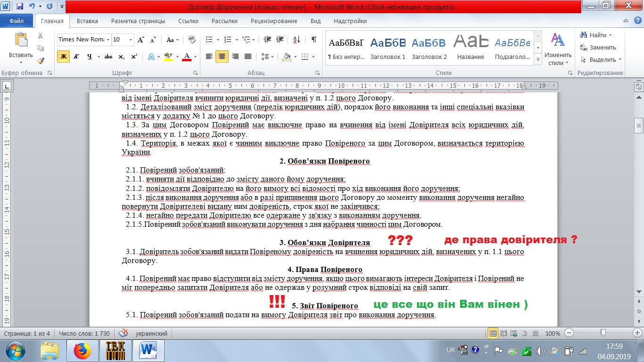
Task: Click the vertical scrollbar thumb
Action: coord(639,126)
